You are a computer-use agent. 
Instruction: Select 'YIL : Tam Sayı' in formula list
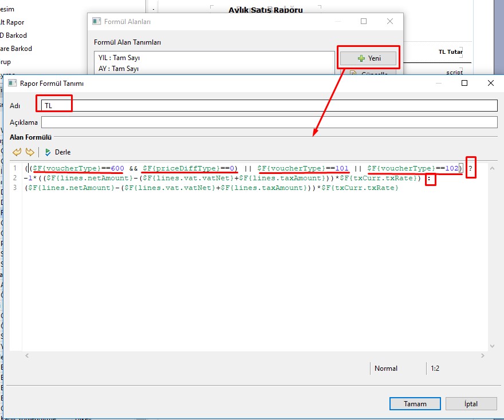[119, 58]
